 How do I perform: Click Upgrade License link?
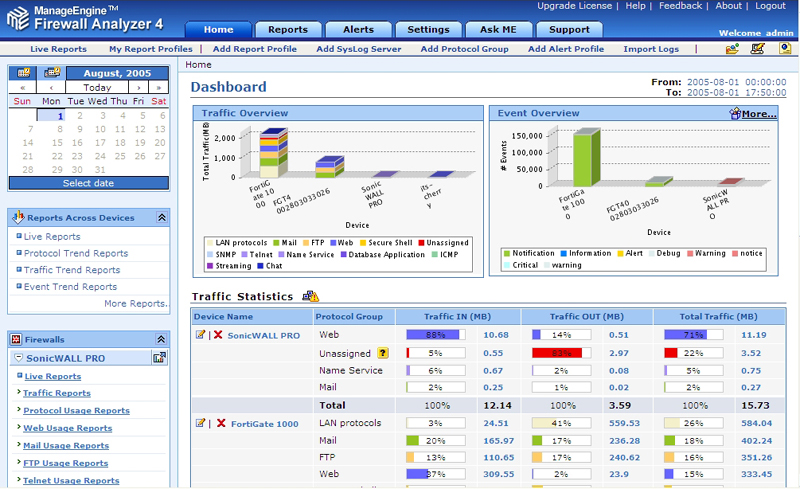(x=574, y=6)
